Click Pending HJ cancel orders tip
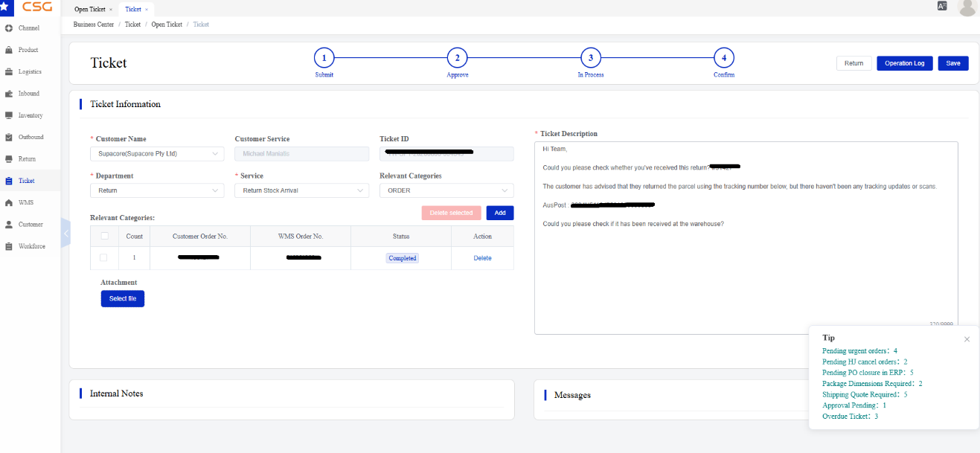Screen dimensions: 980x453 pyautogui.click(x=865, y=362)
